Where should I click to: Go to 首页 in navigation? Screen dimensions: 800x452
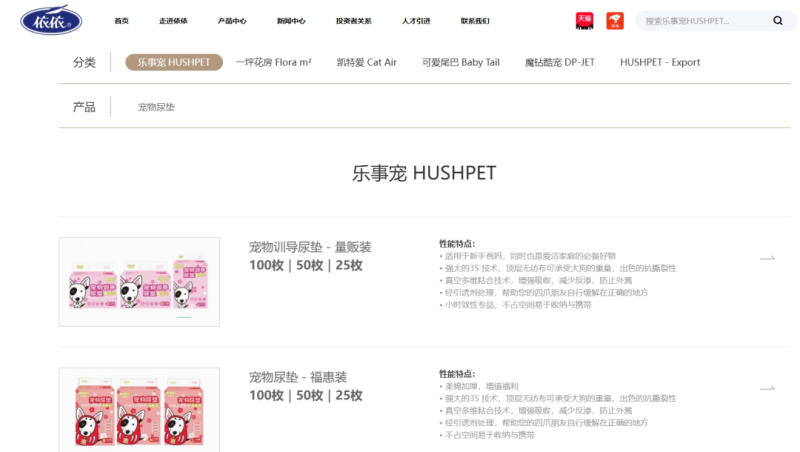[121, 21]
